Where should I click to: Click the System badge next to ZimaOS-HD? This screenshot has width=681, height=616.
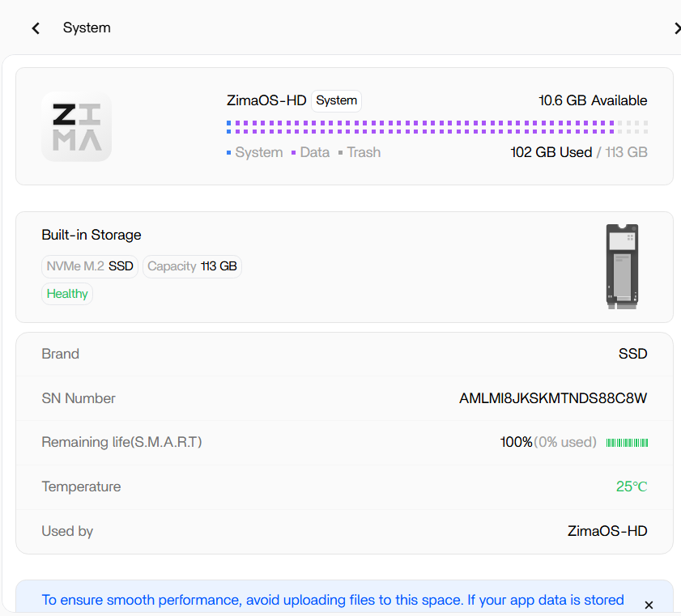click(x=336, y=100)
